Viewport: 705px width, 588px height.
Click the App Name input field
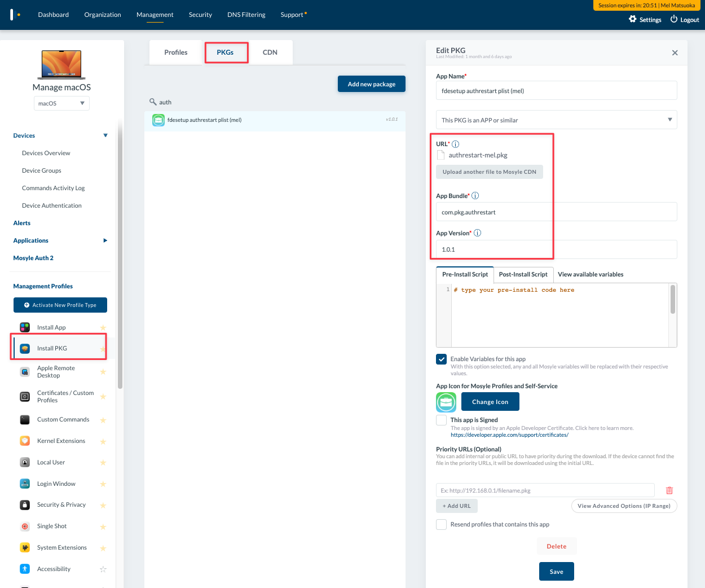557,90
